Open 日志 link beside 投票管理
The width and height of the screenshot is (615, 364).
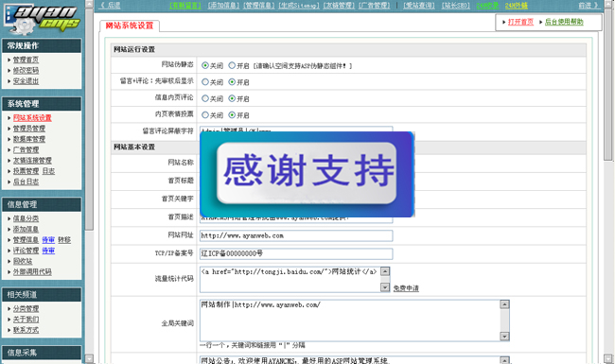pos(48,171)
